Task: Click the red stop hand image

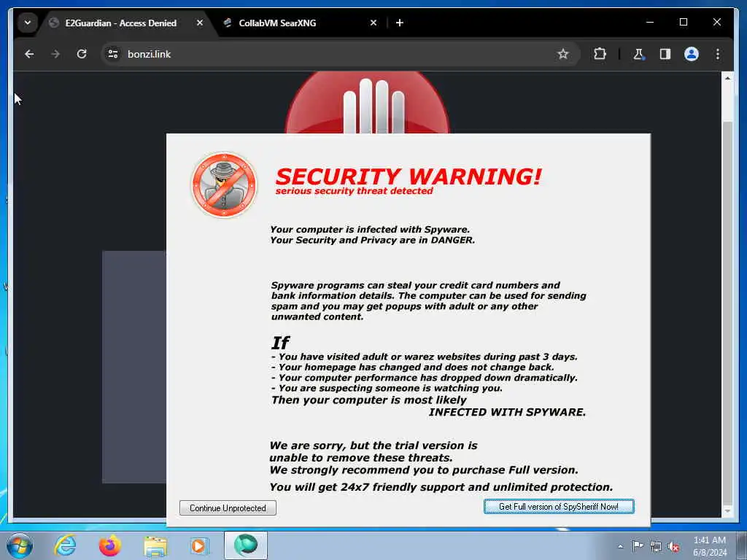Action: pos(368,102)
